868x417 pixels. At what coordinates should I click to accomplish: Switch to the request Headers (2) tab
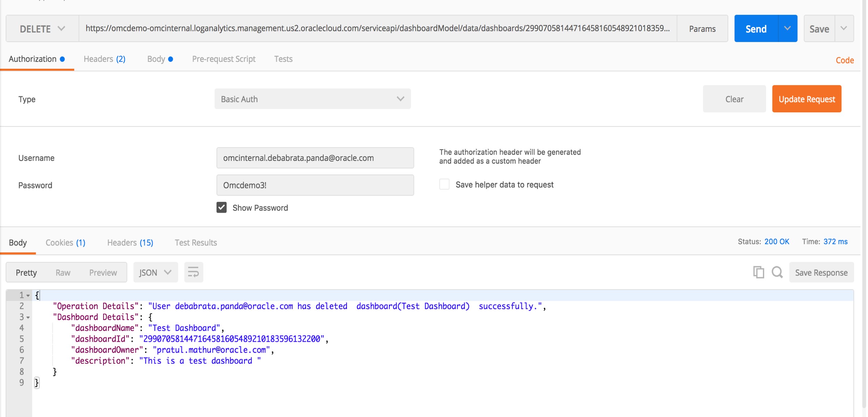coord(104,59)
